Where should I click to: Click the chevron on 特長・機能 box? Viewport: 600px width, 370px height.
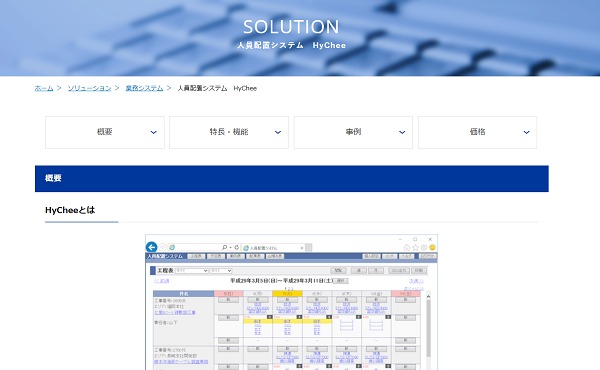(278, 132)
